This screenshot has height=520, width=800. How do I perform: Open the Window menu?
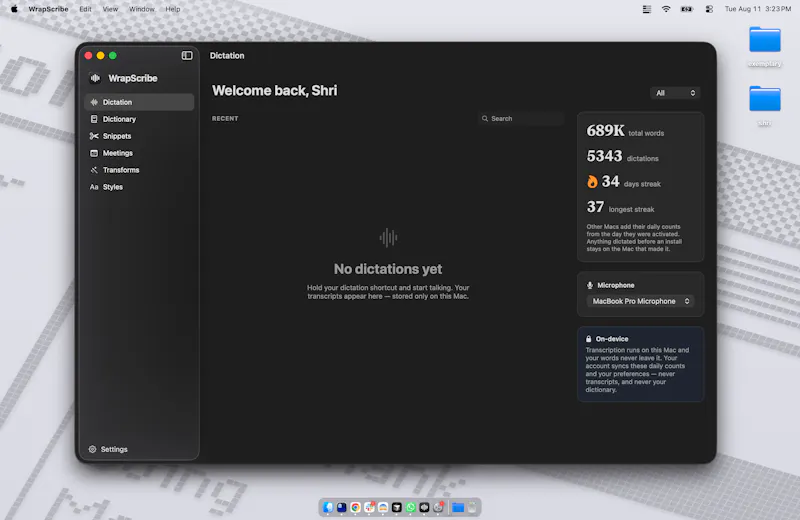pos(141,9)
